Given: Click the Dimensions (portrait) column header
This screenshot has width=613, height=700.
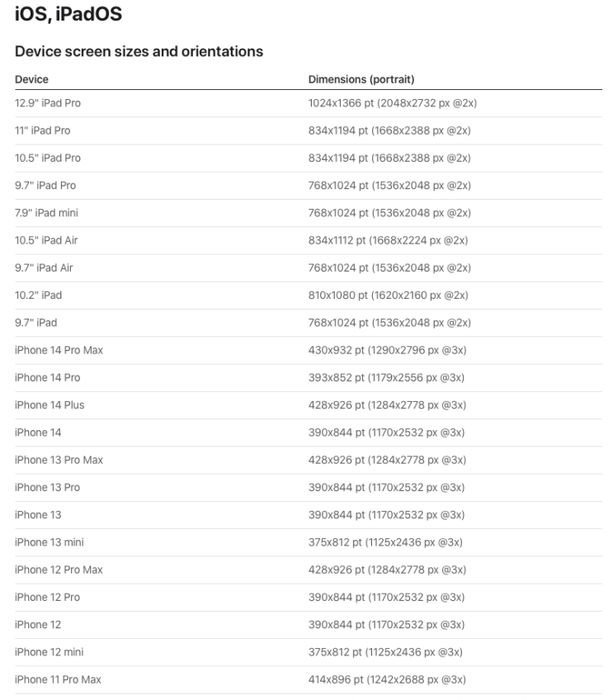Looking at the screenshot, I should (361, 79).
